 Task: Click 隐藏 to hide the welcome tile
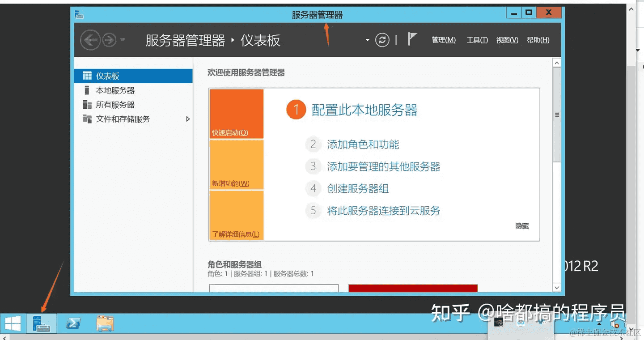(522, 226)
